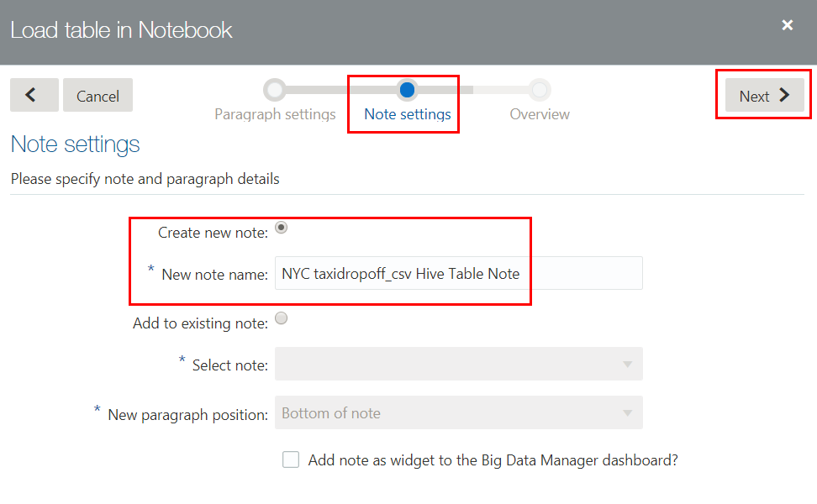Select the Create new note radio button
The image size is (817, 504).
click(282, 227)
